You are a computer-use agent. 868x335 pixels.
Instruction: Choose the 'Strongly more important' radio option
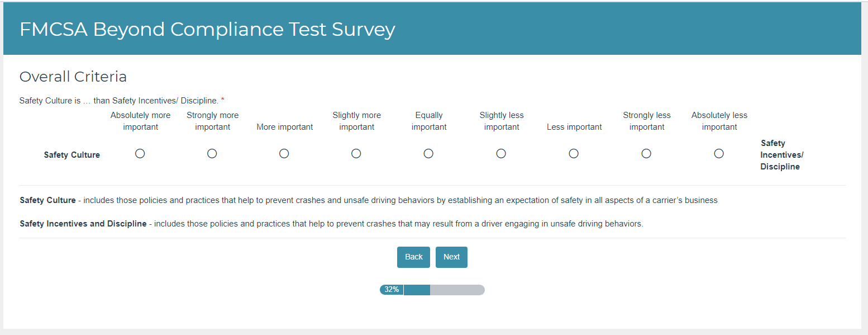(212, 153)
